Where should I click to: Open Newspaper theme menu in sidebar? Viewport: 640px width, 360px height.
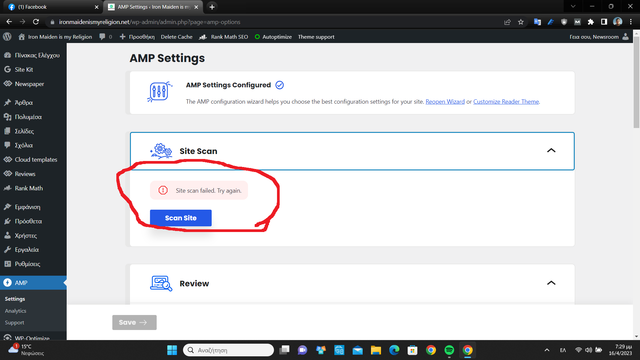pyautogui.click(x=33, y=84)
